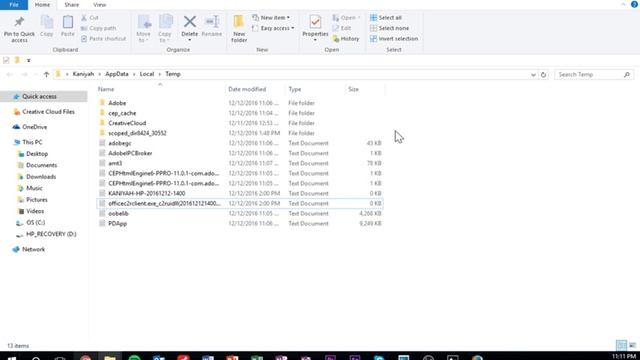This screenshot has height=360, width=640.
Task: Click Select none in ribbon
Action: [389, 28]
